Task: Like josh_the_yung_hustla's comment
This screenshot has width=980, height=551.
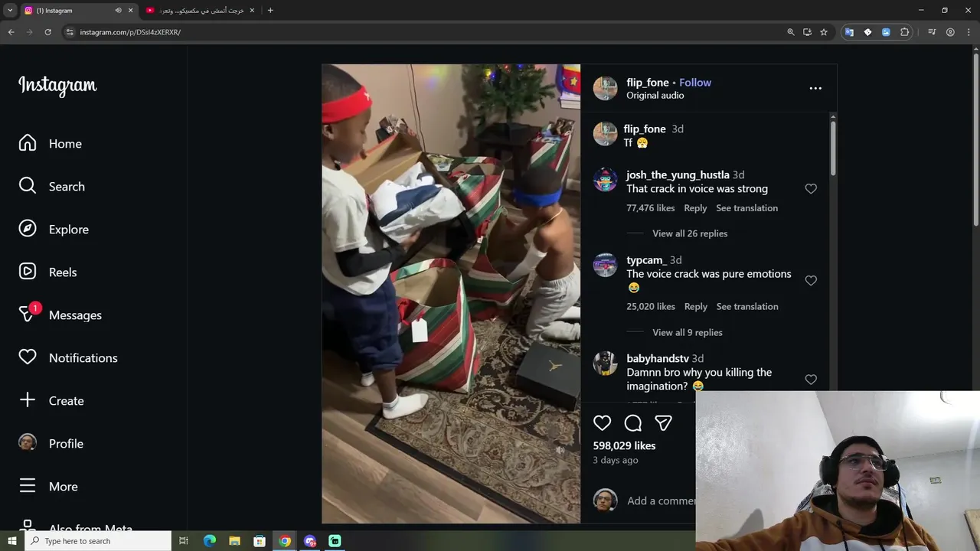Action: (x=811, y=189)
